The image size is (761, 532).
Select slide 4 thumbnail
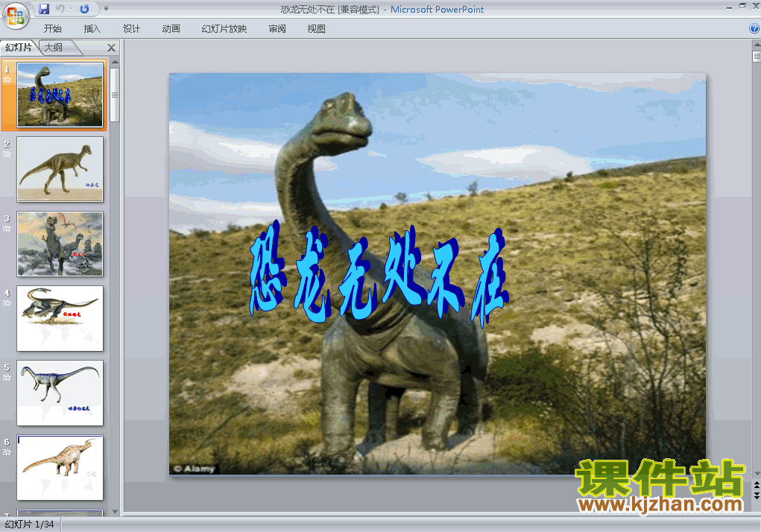[60, 318]
